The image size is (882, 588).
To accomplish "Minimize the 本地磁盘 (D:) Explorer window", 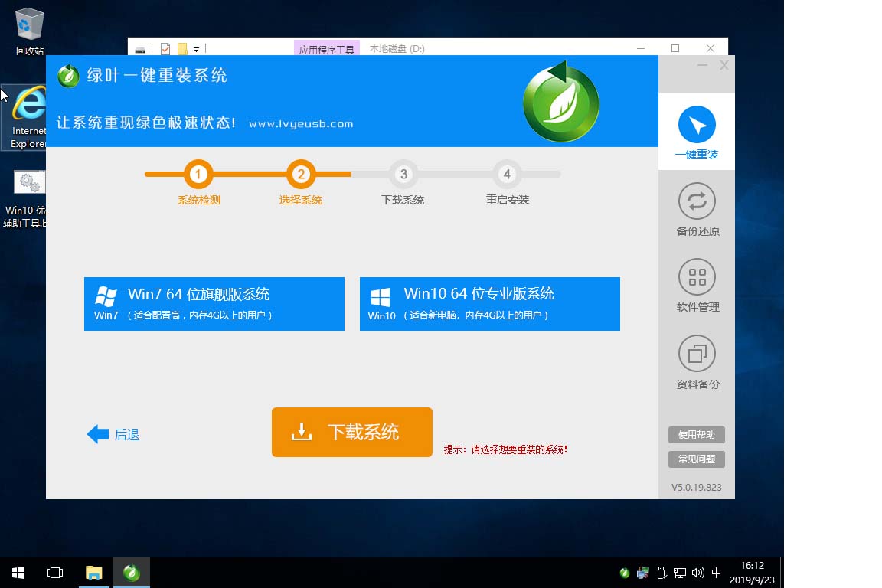I will coord(641,48).
